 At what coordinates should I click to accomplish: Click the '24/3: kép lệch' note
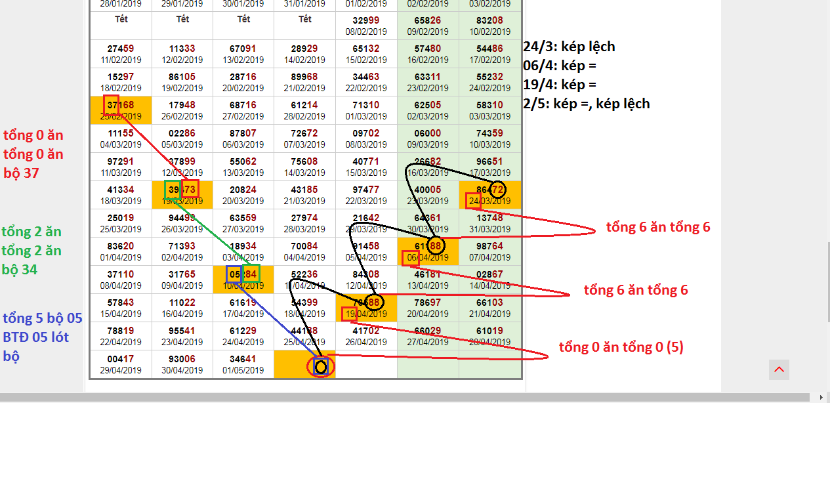569,47
